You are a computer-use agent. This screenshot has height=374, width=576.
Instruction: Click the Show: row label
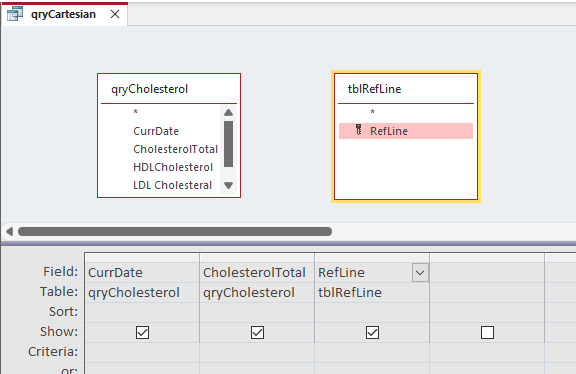(x=59, y=332)
